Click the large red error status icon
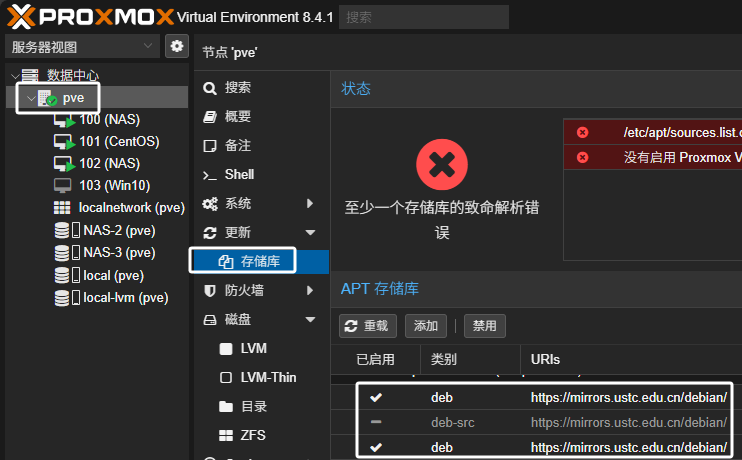 (442, 165)
